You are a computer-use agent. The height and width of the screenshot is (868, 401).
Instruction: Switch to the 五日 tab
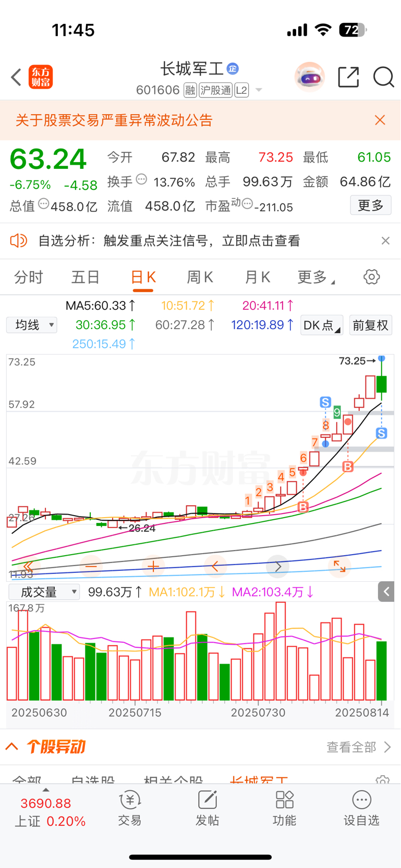tap(86, 277)
